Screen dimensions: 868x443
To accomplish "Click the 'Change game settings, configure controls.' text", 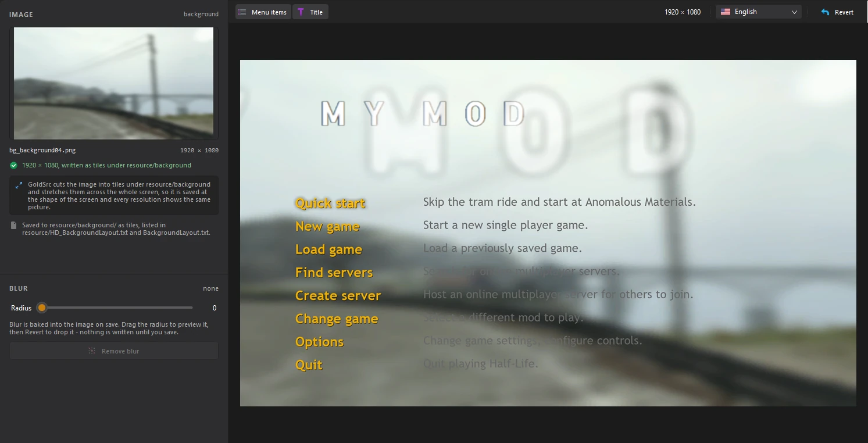I will click(533, 341).
